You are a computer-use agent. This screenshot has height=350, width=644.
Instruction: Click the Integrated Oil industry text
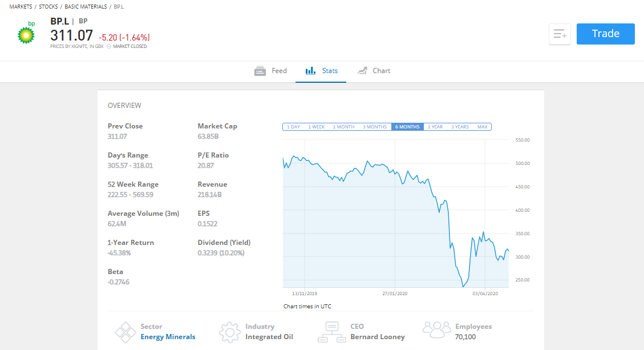pyautogui.click(x=269, y=337)
